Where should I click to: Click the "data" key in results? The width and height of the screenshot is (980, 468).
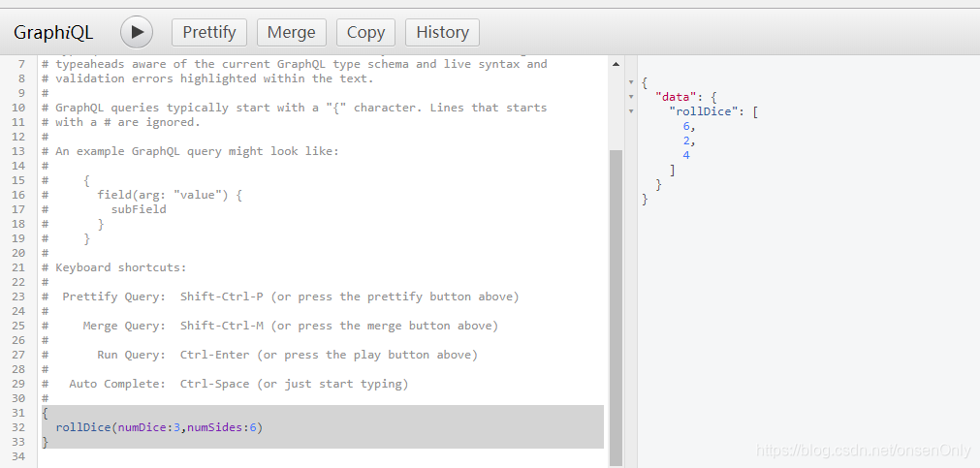click(676, 97)
